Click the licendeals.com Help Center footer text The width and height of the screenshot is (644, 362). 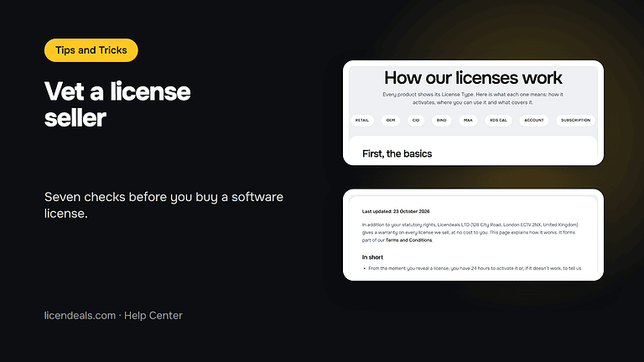pyautogui.click(x=113, y=315)
